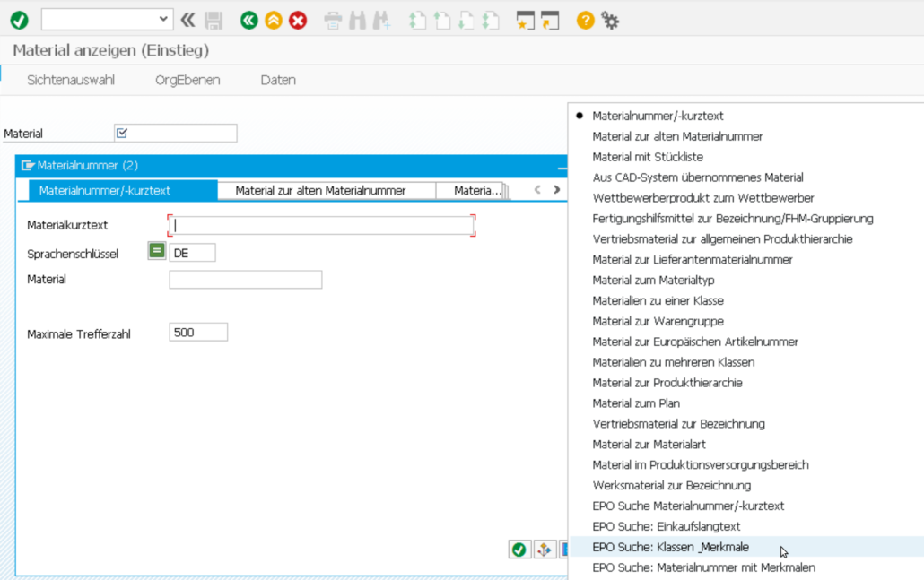This screenshot has width=924, height=580.
Task: Click the create shortcut icon
Action: point(550,21)
